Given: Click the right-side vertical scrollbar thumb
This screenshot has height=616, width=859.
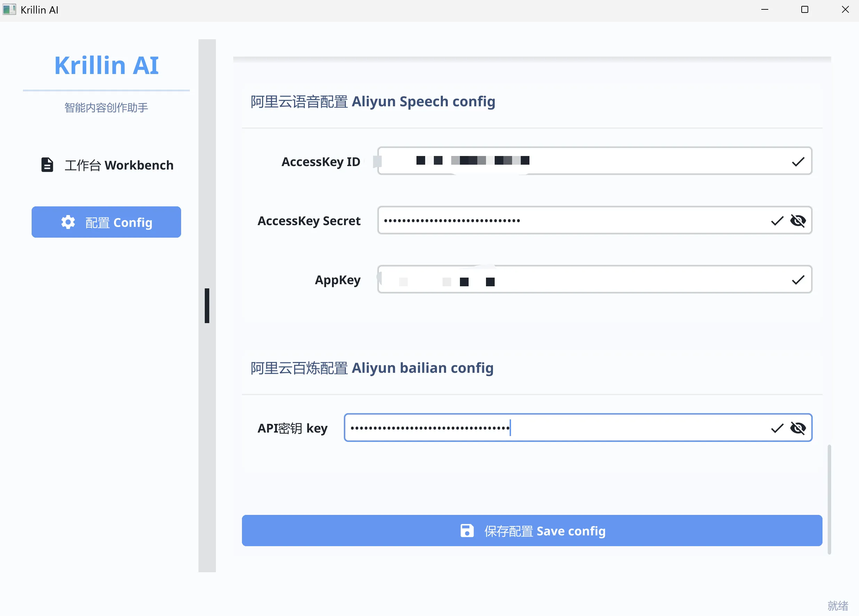Looking at the screenshot, I should pos(829,500).
